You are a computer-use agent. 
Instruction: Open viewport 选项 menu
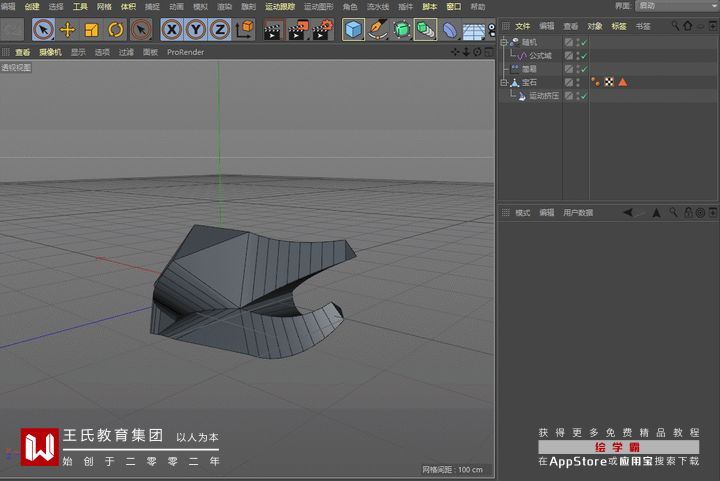pyautogui.click(x=102, y=52)
